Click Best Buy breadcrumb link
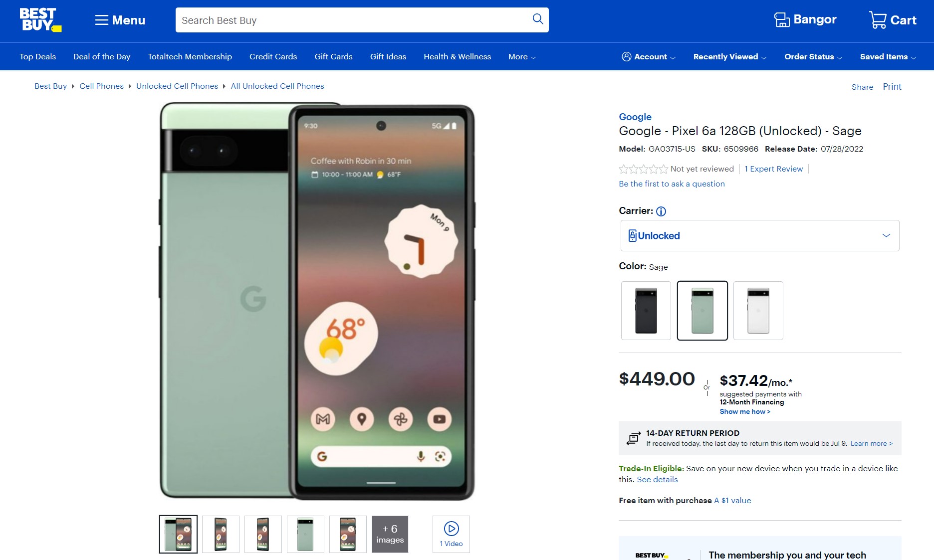This screenshot has height=560, width=934. (50, 86)
